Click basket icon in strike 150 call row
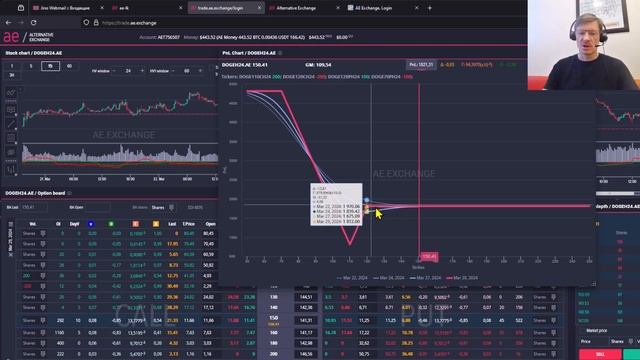 point(42,321)
